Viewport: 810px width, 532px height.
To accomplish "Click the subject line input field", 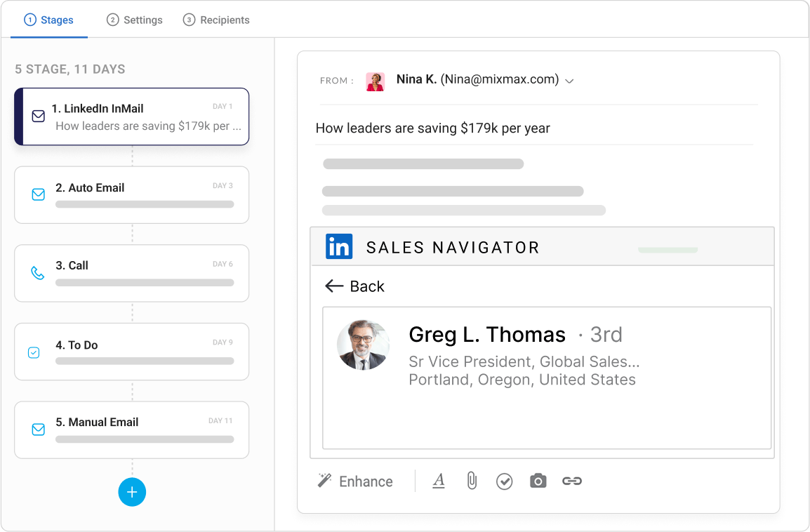I will point(535,128).
